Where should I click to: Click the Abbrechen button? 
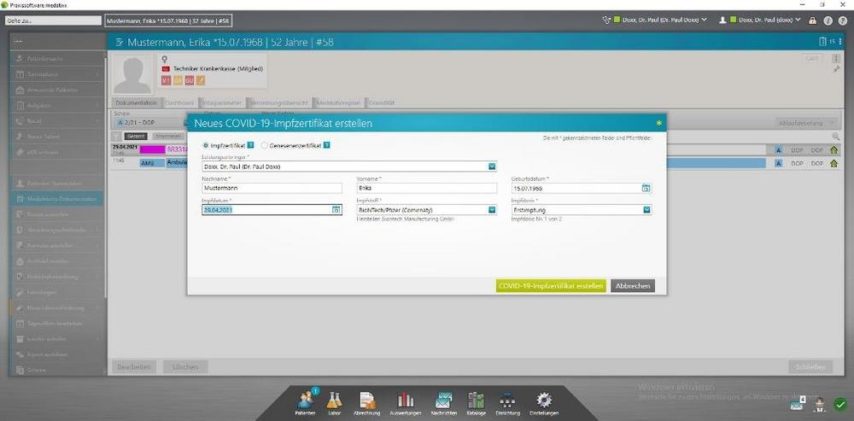(633, 285)
